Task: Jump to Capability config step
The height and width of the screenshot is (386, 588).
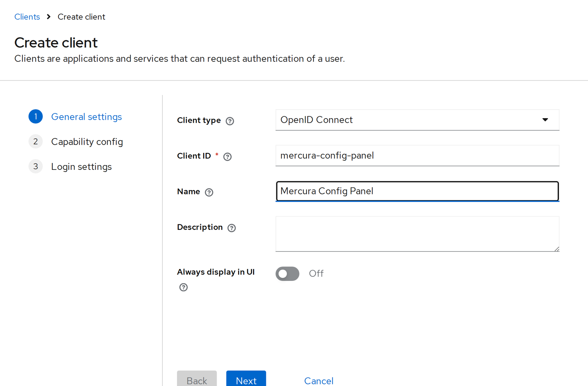Action: (87, 142)
